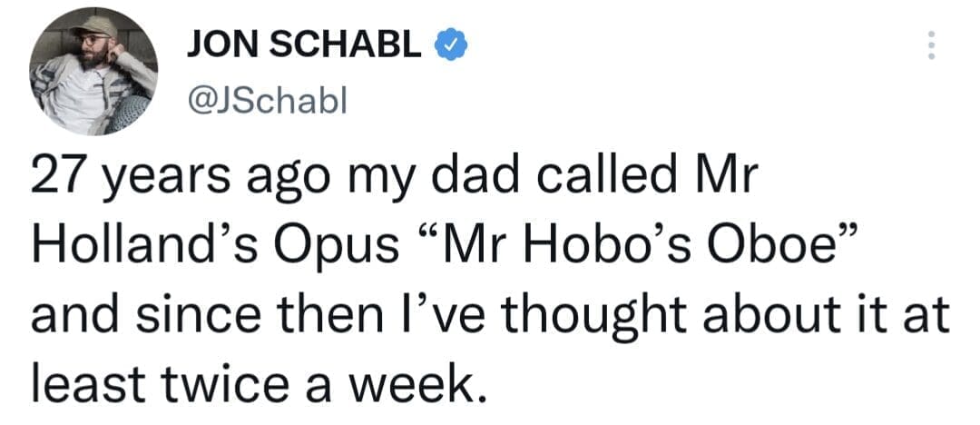Open the three-dot more options menu
980x425 pixels.
pos(929,45)
